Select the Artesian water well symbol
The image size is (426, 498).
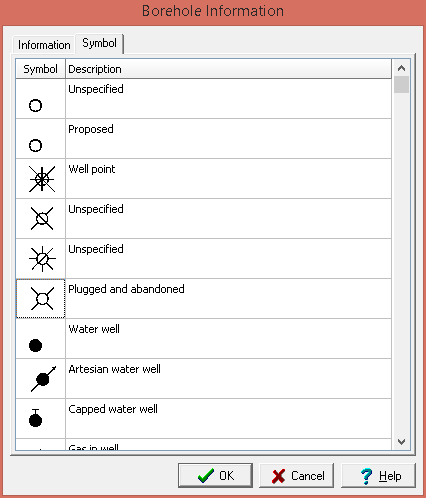pos(43,379)
